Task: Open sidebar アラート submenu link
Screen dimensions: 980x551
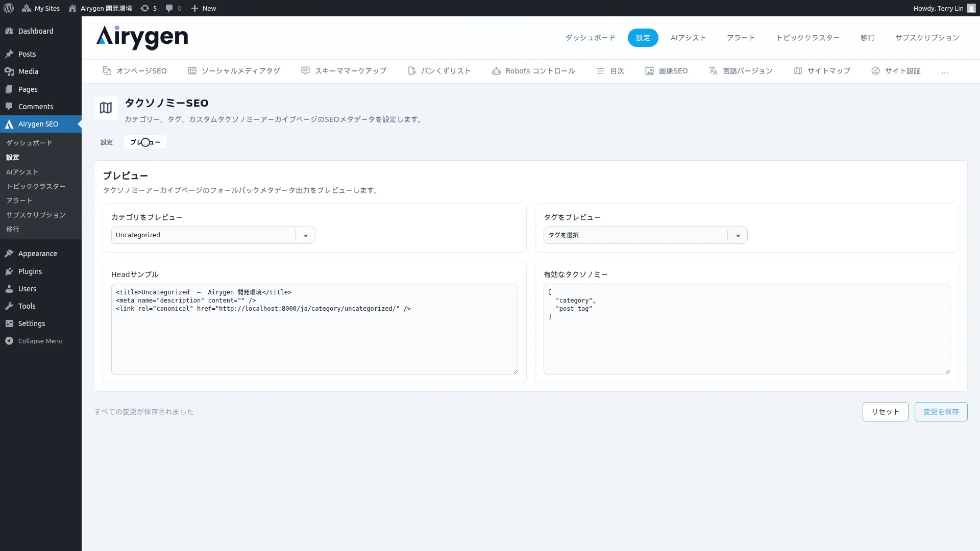Action: pos(19,201)
